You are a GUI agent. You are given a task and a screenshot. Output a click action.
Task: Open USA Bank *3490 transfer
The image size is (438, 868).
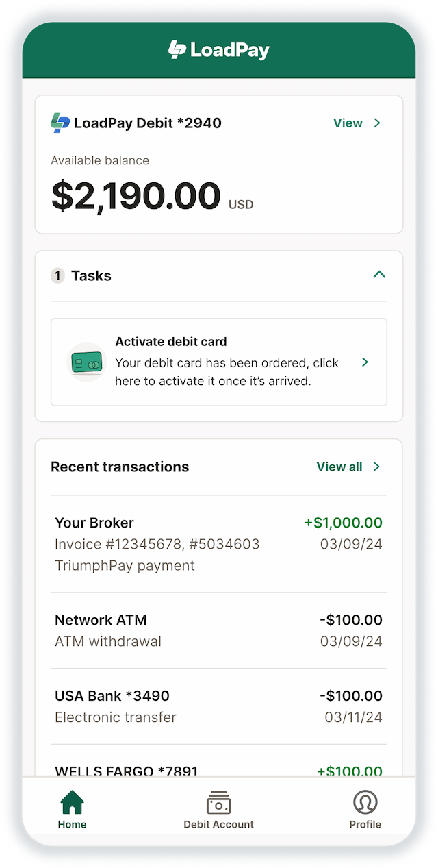(x=218, y=706)
